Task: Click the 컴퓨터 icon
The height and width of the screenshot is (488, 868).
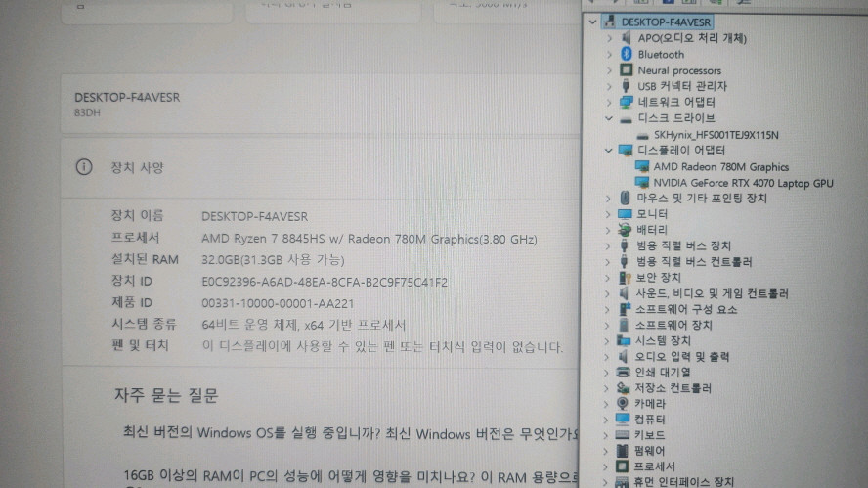Action: click(x=623, y=419)
